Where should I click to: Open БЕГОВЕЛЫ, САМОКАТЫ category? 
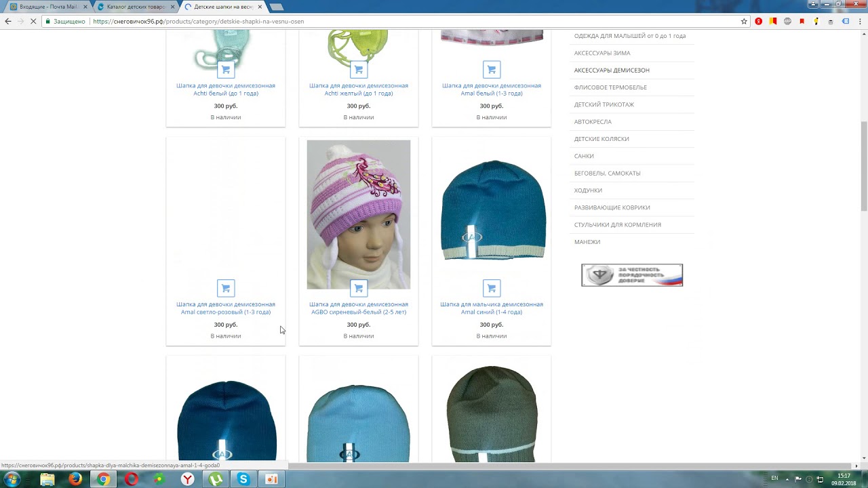click(x=607, y=173)
